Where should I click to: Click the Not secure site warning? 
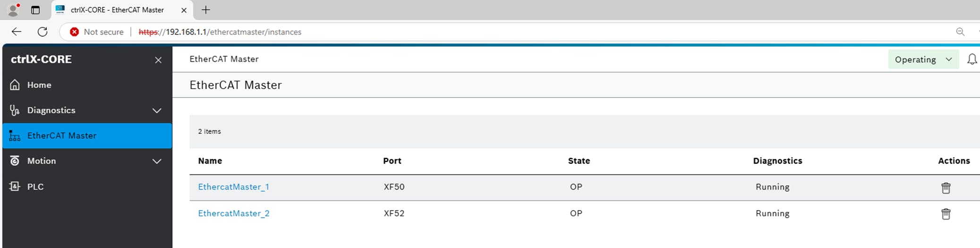click(x=97, y=32)
